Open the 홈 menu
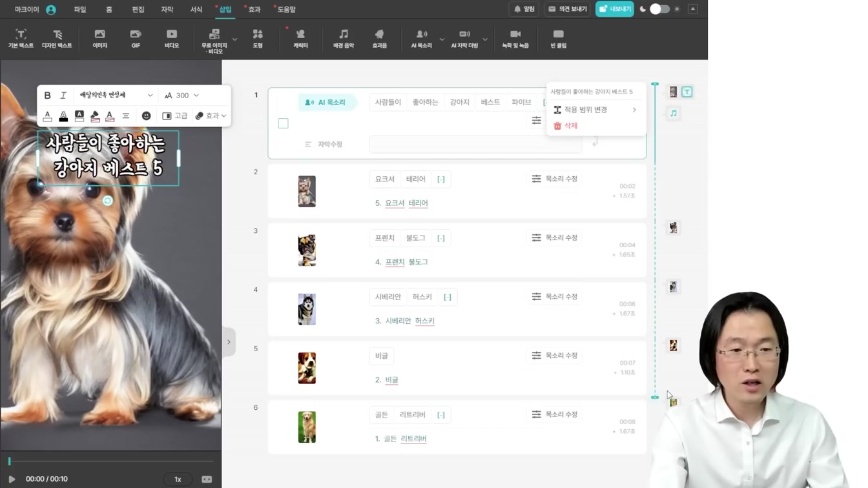 108,10
